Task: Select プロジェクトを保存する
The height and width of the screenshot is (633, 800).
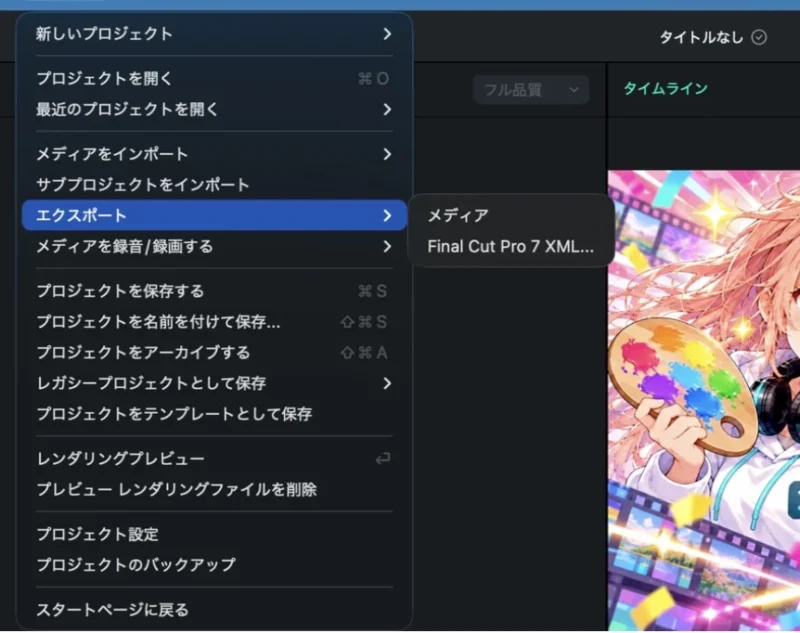Action: [x=214, y=291]
